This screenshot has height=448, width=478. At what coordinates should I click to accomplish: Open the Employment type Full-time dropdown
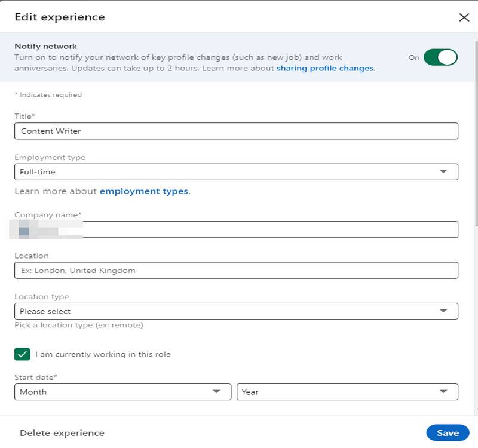pyautogui.click(x=236, y=172)
